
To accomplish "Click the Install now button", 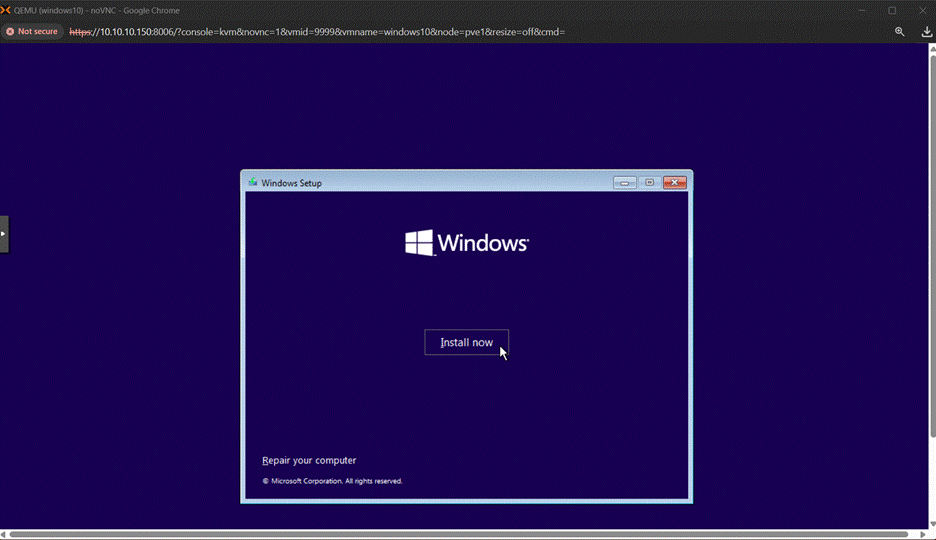I will tap(466, 342).
